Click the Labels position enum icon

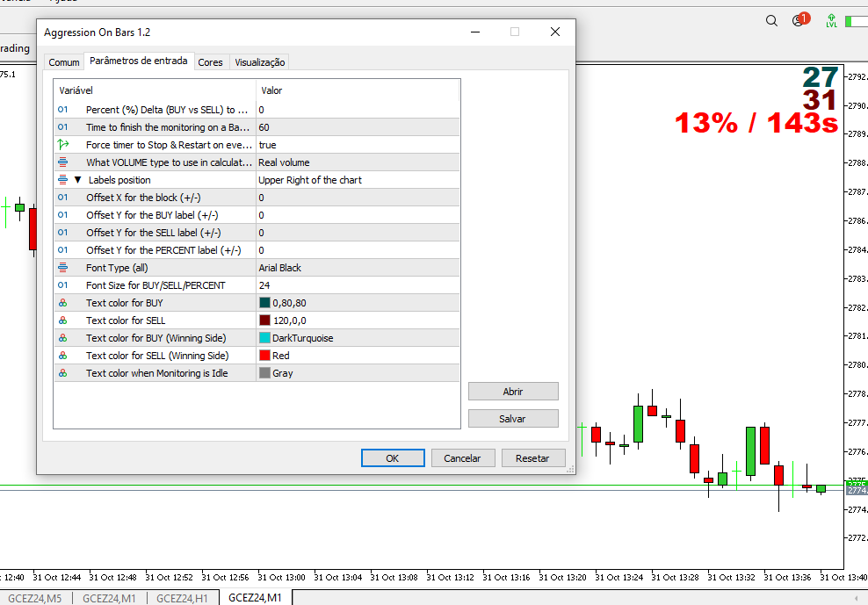click(x=62, y=180)
